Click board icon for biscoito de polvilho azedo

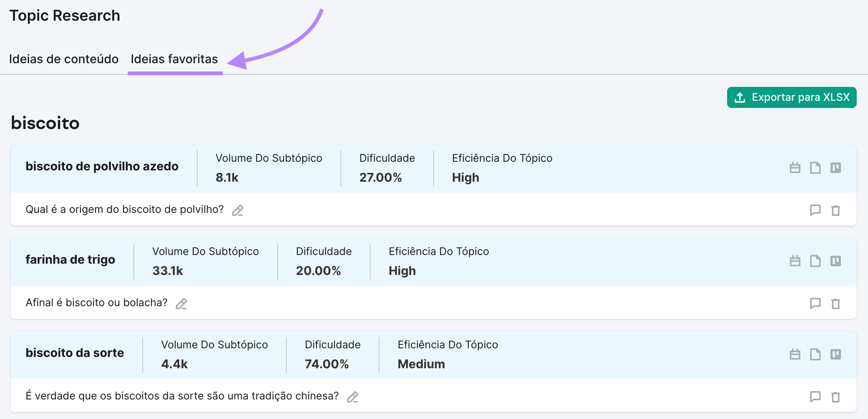tap(835, 168)
